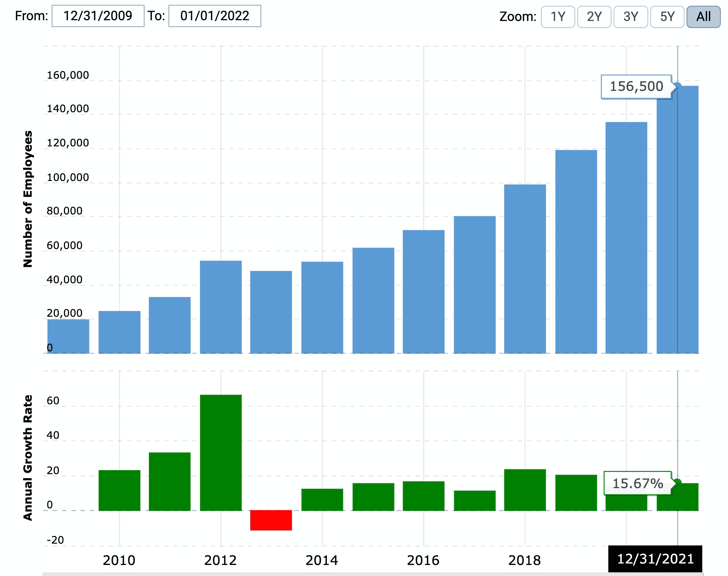This screenshot has width=728, height=576.
Task: Select the 5Y zoom button
Action: 667,17
